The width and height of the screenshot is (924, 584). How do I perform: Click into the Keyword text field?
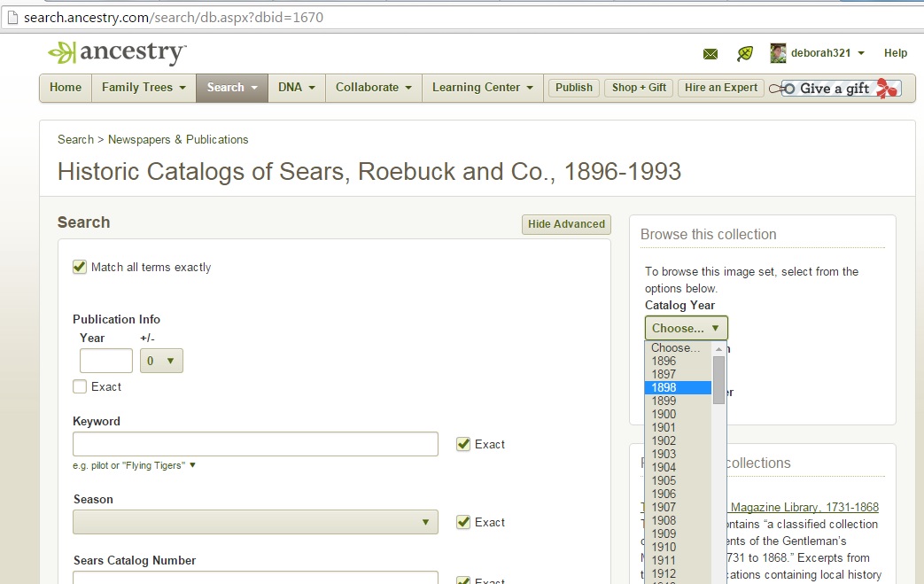[x=255, y=444]
